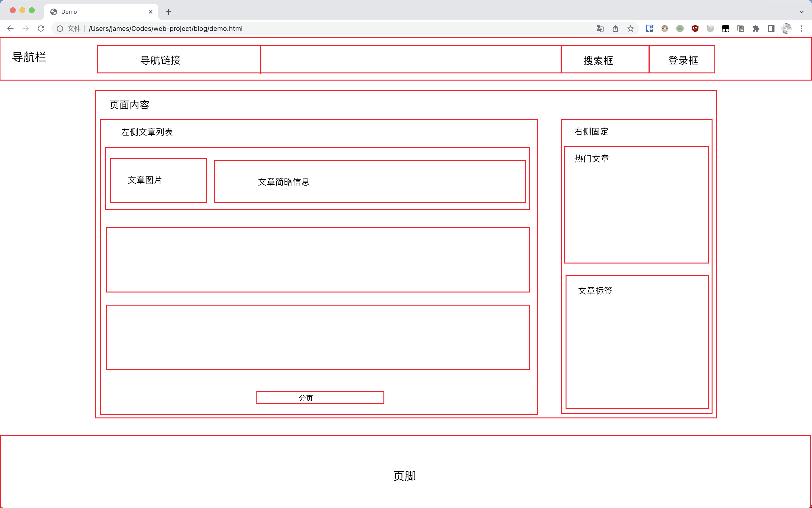The height and width of the screenshot is (508, 812).
Task: Open a new tab with plus button
Action: coord(169,12)
